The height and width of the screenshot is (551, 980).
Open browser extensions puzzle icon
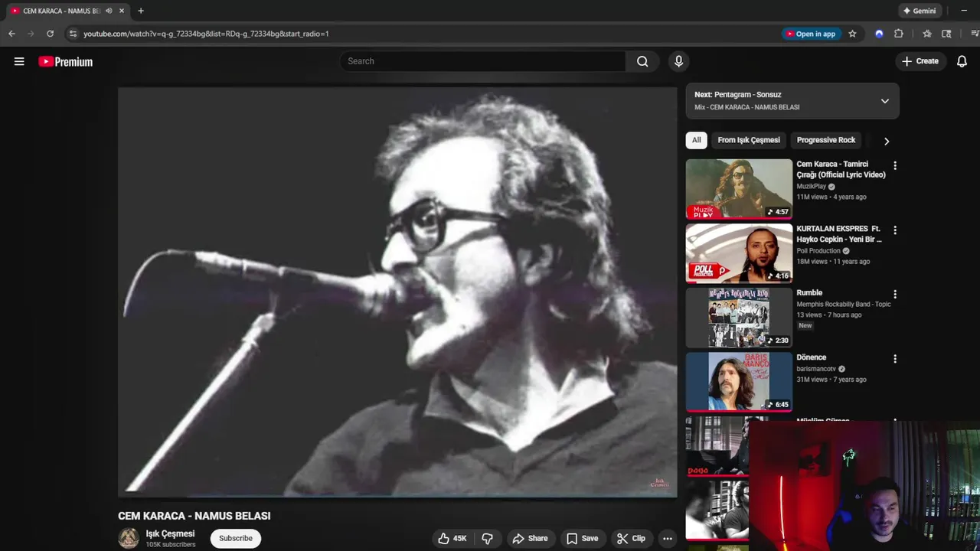pos(899,34)
